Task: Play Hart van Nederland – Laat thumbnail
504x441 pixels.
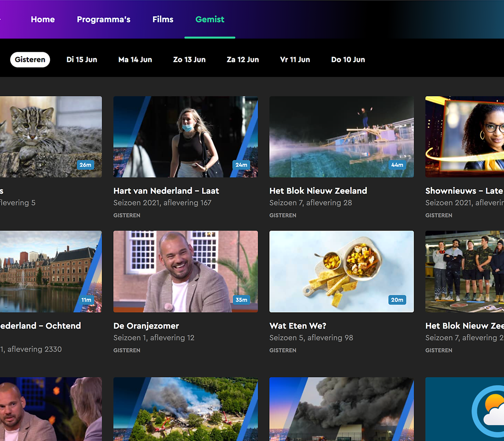Action: (x=185, y=137)
